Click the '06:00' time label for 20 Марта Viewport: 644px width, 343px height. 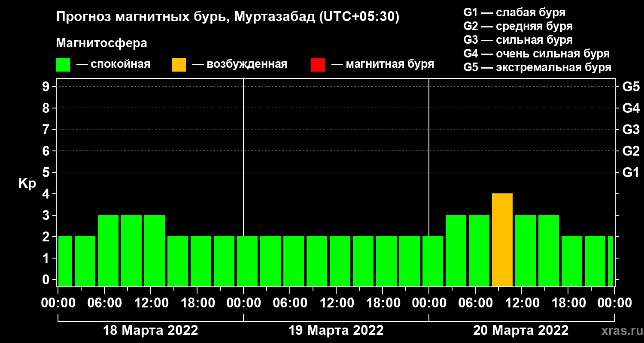[x=475, y=303]
